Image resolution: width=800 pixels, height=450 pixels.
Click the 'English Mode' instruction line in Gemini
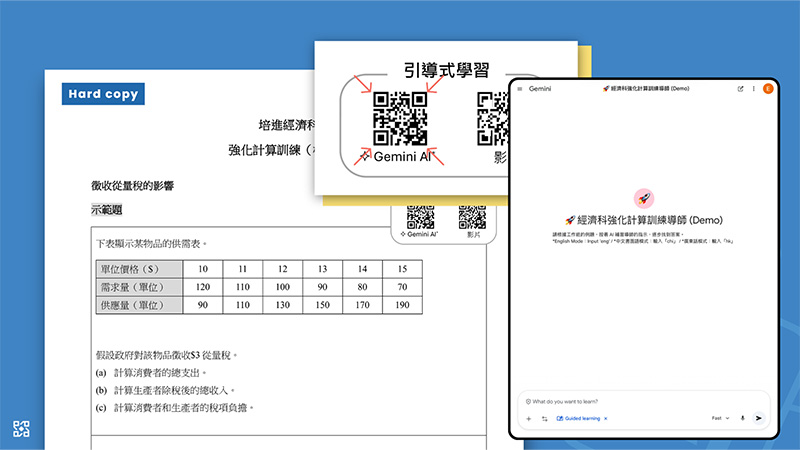click(x=643, y=241)
